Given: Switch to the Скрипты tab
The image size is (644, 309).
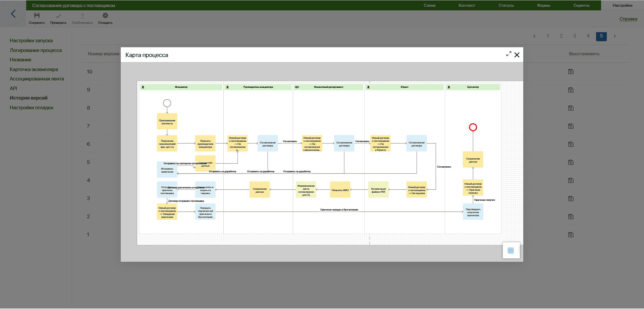Looking at the screenshot, I should point(581,5).
